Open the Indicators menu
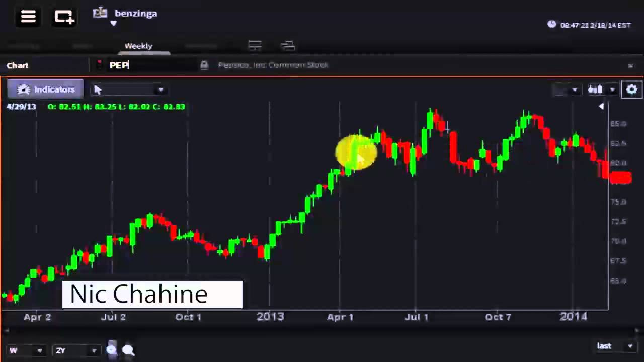 (45, 89)
